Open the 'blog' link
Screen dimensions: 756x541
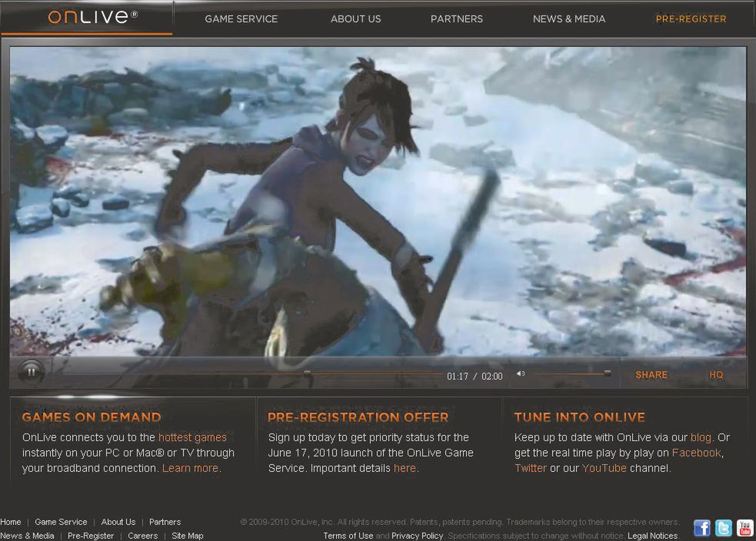[701, 437]
